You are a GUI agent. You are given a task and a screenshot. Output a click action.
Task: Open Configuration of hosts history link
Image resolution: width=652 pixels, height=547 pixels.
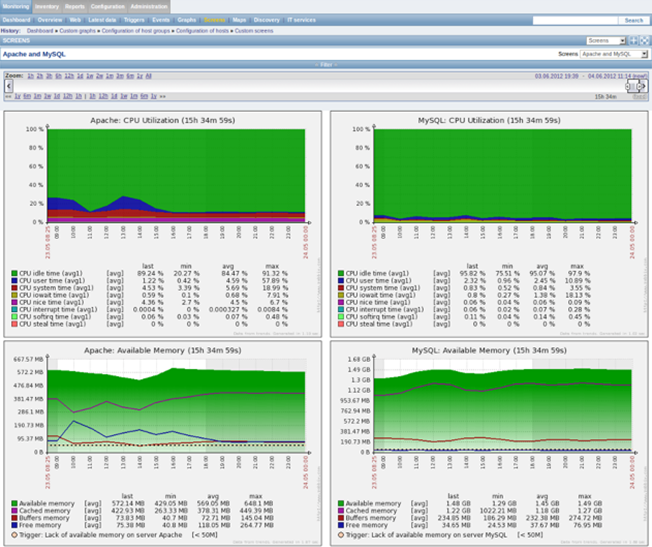[202, 31]
